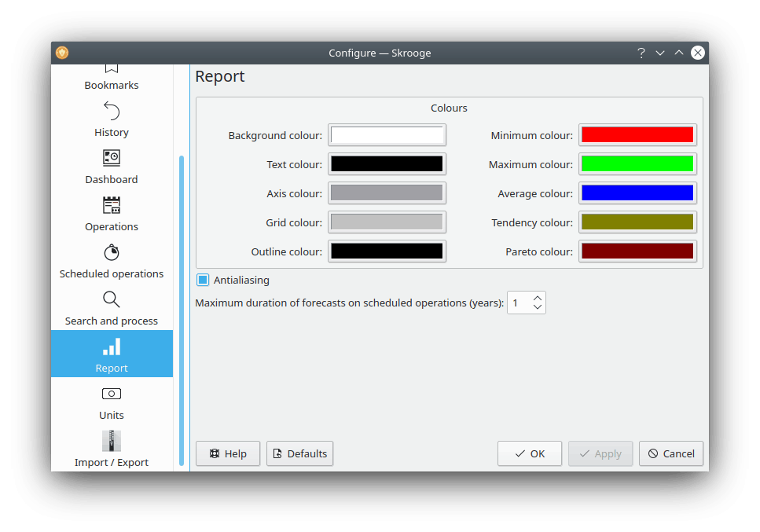Screen dimensions: 760x532
Task: Click the sidebar vertical scrollbar
Action: (x=182, y=310)
